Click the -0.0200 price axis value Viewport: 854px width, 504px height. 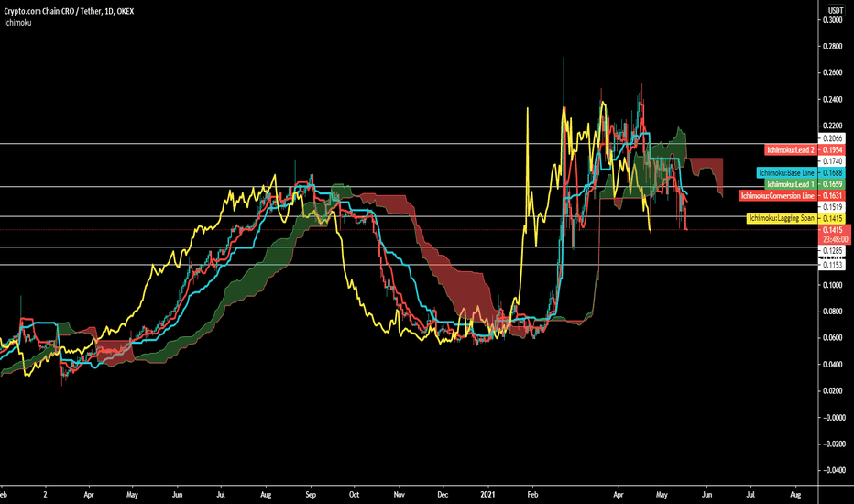pos(833,444)
